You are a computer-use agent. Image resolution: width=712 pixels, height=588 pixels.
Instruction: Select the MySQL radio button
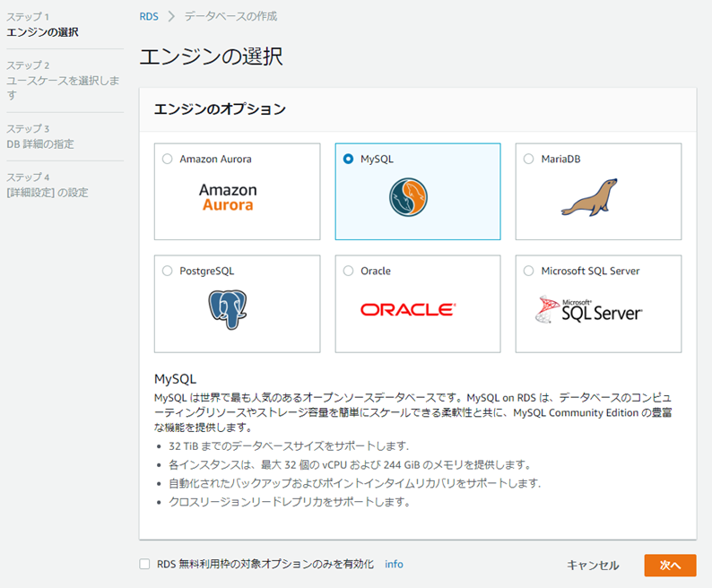348,160
